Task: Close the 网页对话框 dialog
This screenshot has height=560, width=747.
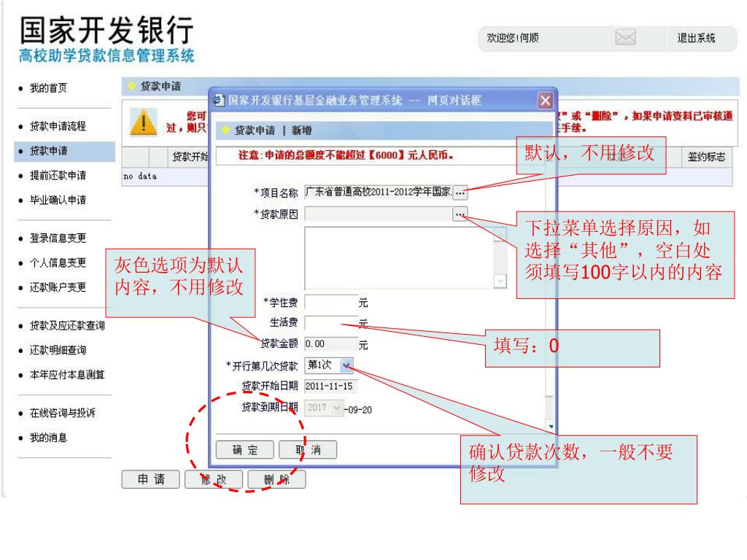Action: [546, 101]
